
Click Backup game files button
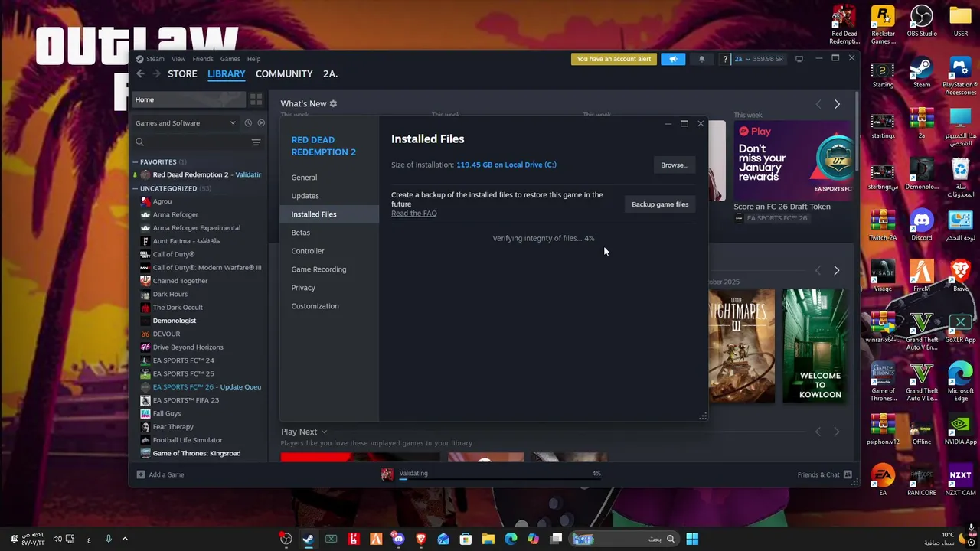pos(660,204)
